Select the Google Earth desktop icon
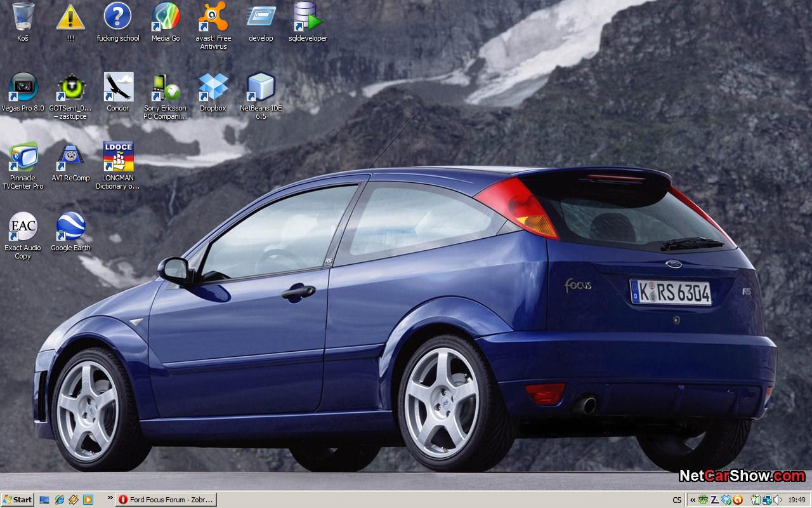The height and width of the screenshot is (508, 812). pos(70,227)
